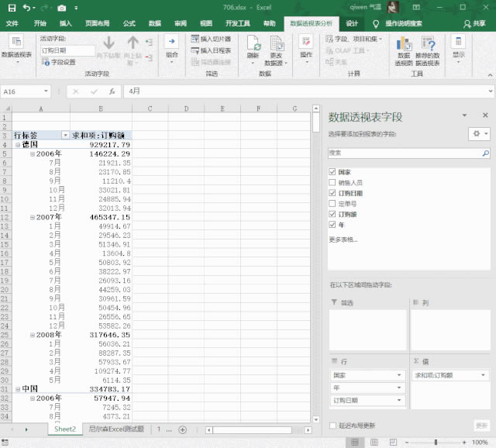Open dropdown for 订购日期 in rows area
This screenshot has width=496, height=448.
(x=399, y=401)
